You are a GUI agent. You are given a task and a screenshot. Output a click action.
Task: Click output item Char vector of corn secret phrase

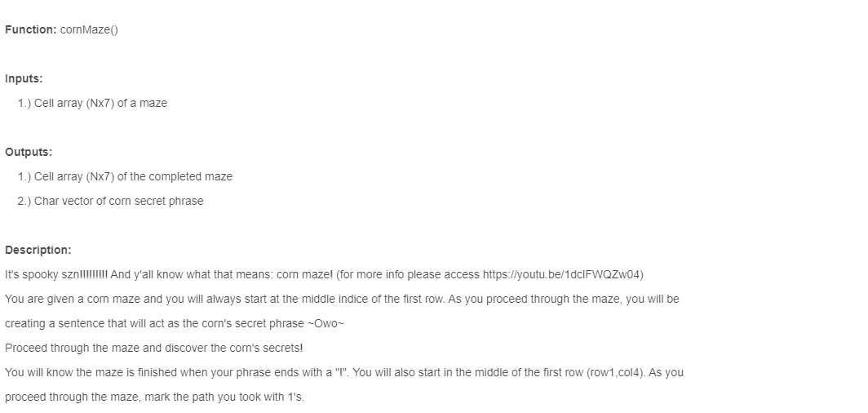coord(111,201)
